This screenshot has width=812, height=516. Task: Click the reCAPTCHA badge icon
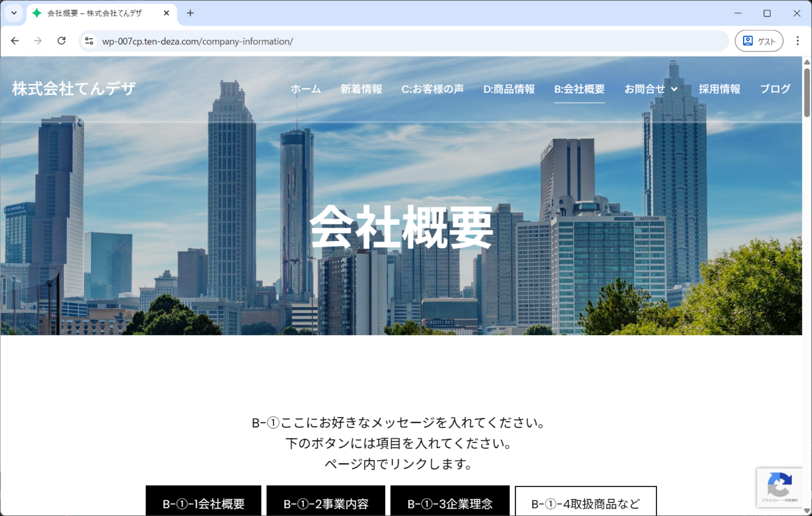coord(779,485)
